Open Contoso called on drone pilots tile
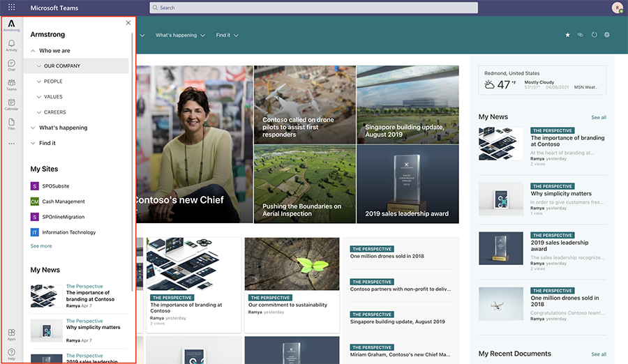 [305, 105]
